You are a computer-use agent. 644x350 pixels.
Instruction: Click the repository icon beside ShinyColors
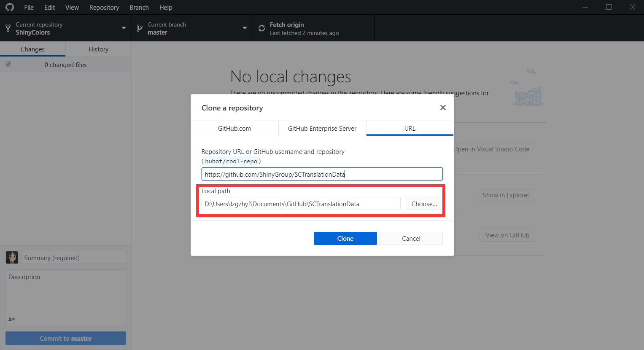pos(8,28)
